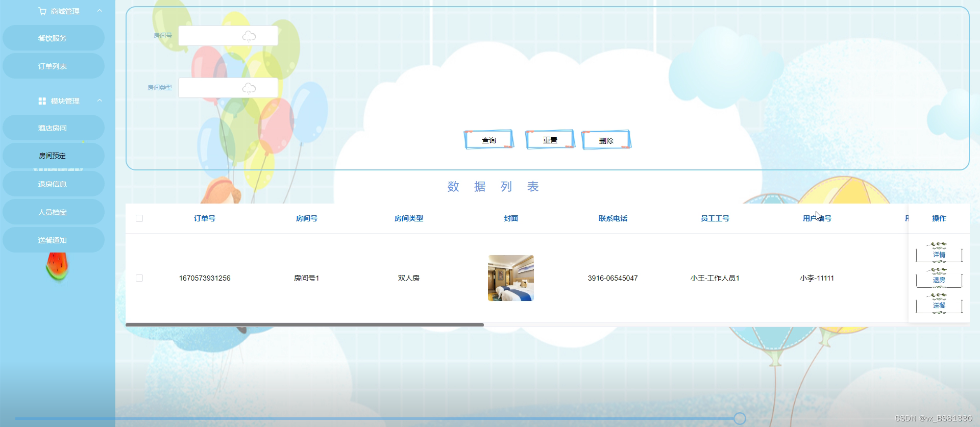
Task: Click the shopping cart icon beside 商城管理
Action: pyautogui.click(x=42, y=11)
